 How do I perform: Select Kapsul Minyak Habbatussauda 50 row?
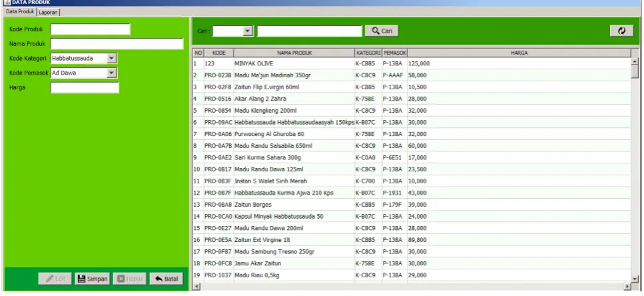pos(412,216)
